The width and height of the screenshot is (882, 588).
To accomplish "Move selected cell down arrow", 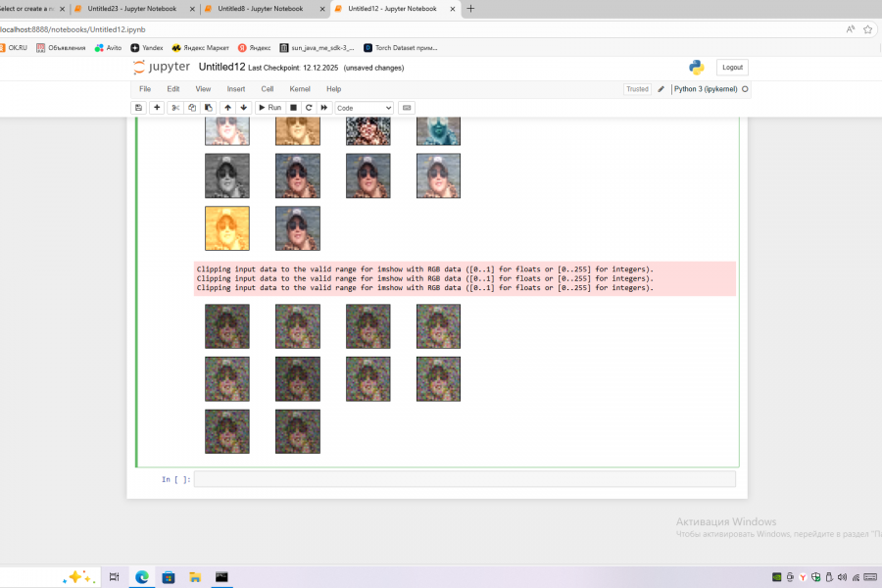I will tap(244, 108).
